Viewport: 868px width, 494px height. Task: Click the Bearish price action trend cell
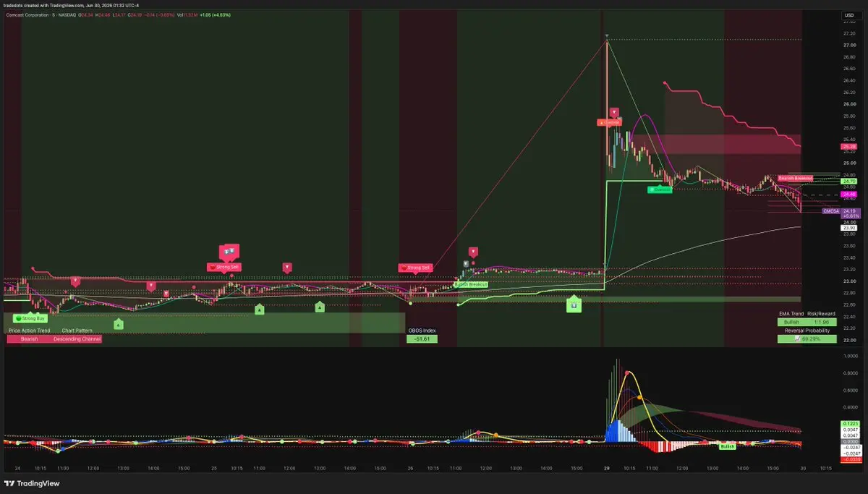click(30, 338)
